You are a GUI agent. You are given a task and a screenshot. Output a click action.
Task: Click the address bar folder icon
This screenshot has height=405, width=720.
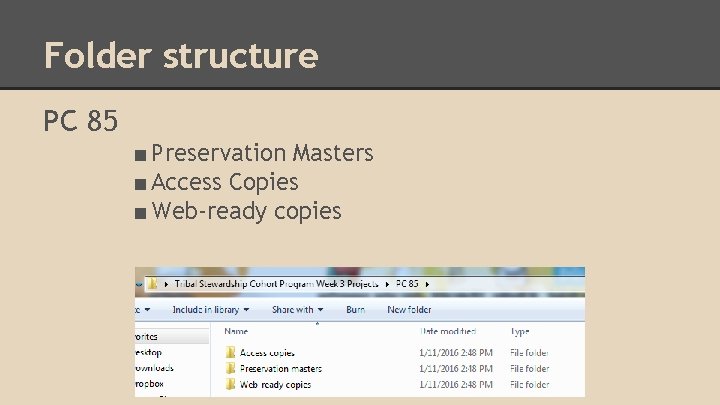point(153,284)
